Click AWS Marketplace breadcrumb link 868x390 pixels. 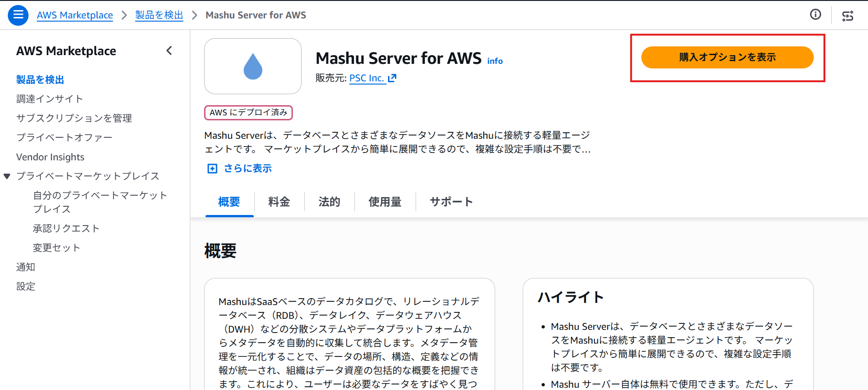click(x=75, y=15)
